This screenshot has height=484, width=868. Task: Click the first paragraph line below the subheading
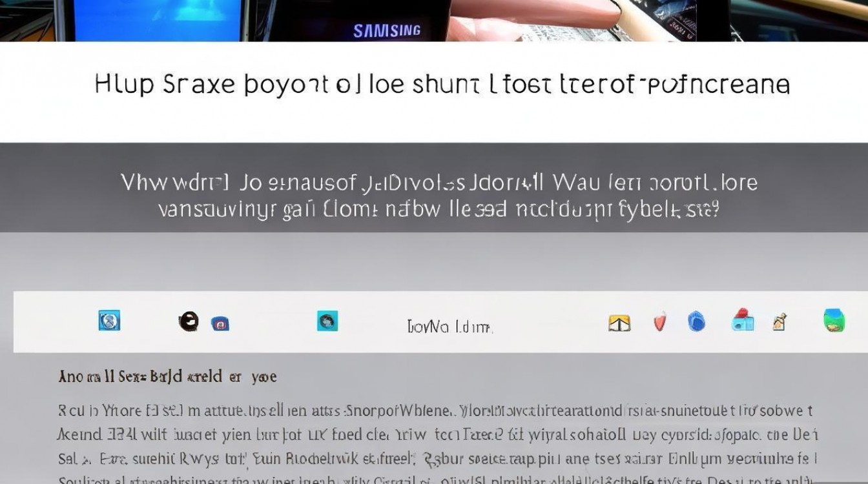click(435, 410)
